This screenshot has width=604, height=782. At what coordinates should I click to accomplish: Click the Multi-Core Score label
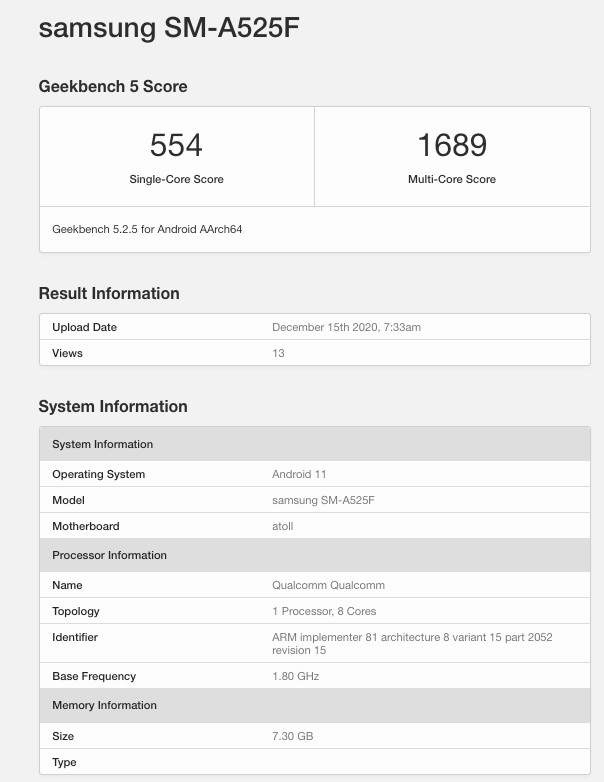pos(452,179)
